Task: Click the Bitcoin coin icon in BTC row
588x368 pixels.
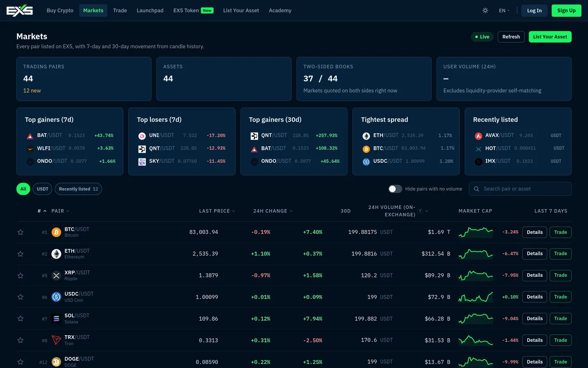Action: (x=56, y=232)
